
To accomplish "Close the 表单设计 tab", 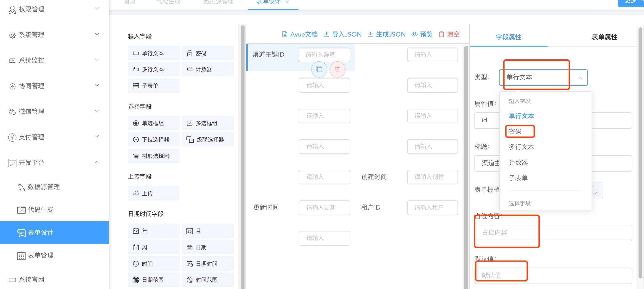I will point(287,2).
